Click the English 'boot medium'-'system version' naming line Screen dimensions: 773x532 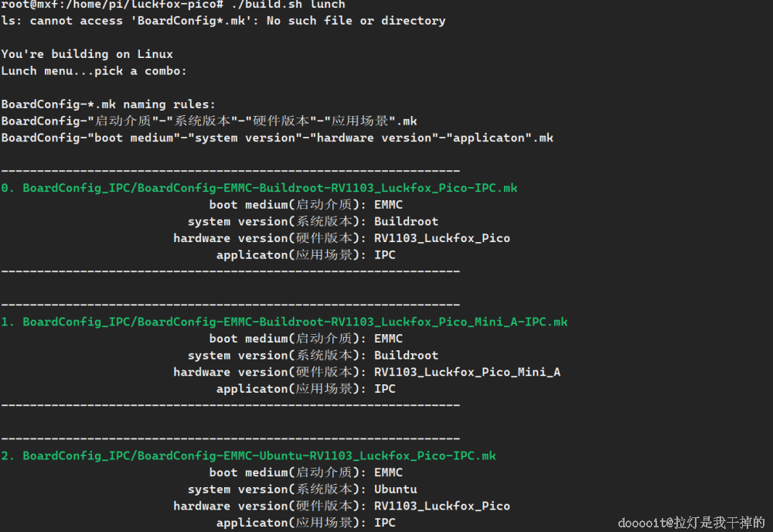[x=277, y=138]
